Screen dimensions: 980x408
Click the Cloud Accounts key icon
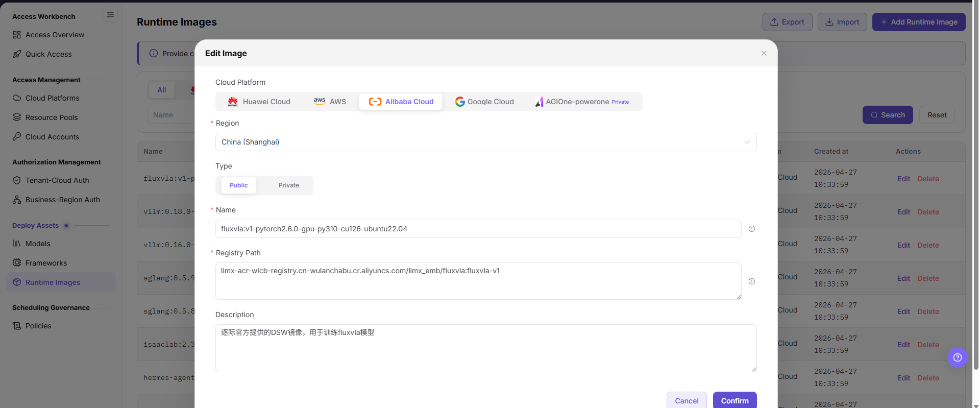17,137
